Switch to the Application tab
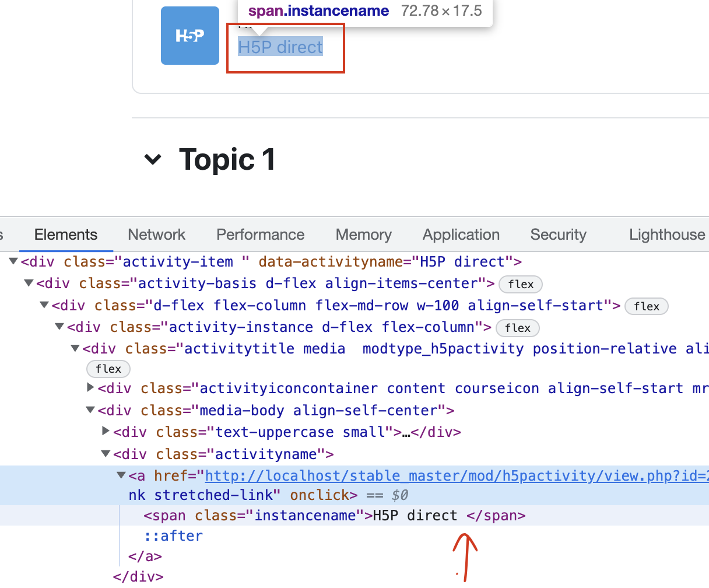This screenshot has height=588, width=709. click(461, 235)
